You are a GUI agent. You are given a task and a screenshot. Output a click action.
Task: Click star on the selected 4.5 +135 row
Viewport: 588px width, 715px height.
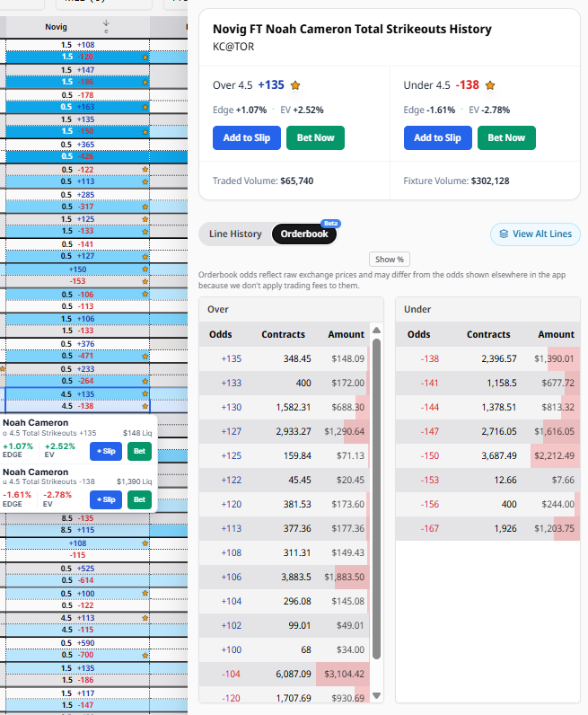coord(145,393)
